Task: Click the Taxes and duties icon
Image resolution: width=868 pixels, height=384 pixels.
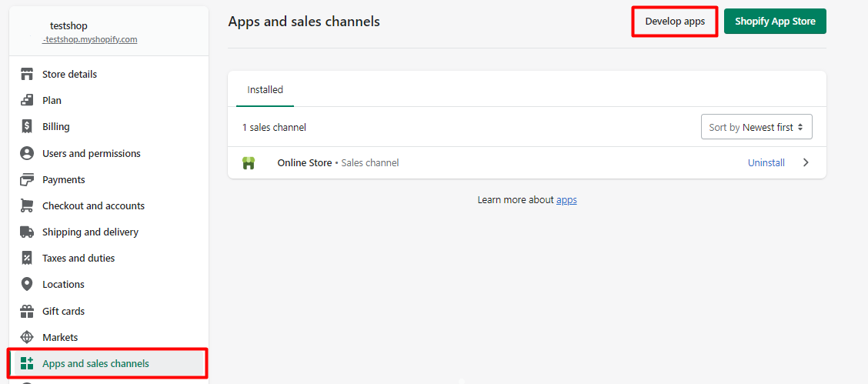Action: point(27,258)
